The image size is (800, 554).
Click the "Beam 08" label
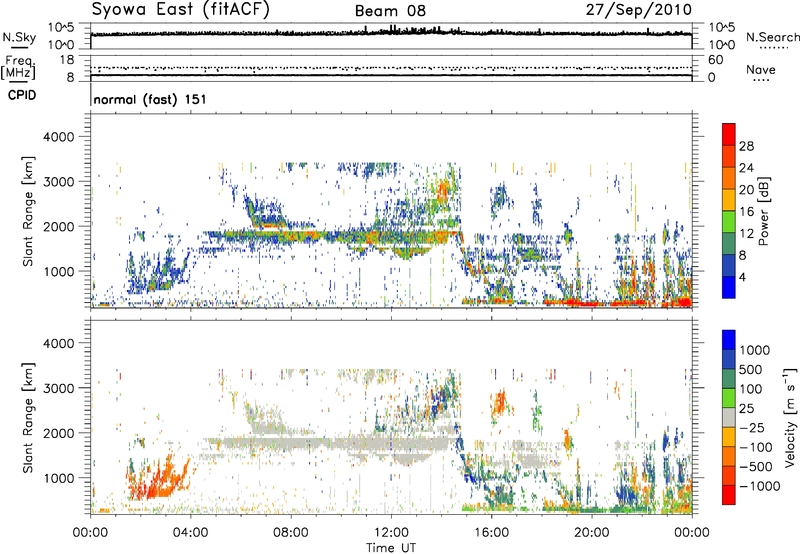(x=390, y=11)
